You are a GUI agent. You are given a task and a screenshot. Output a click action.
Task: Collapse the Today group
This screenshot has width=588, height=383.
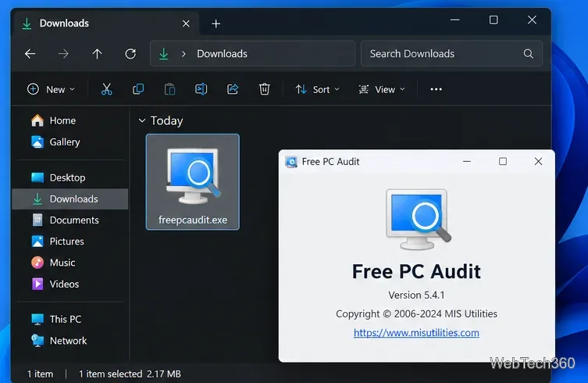click(142, 120)
